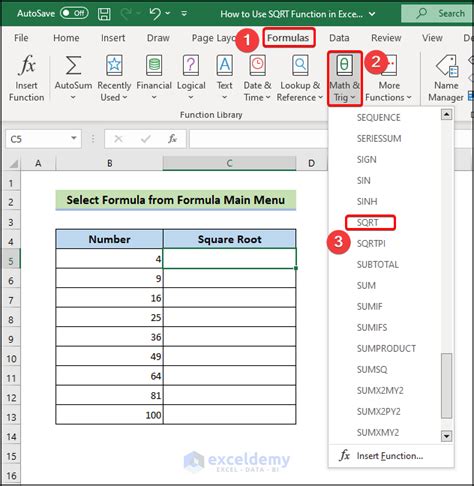The height and width of the screenshot is (486, 474).
Task: Choose SERIESSUM from the function list
Action: (x=379, y=139)
